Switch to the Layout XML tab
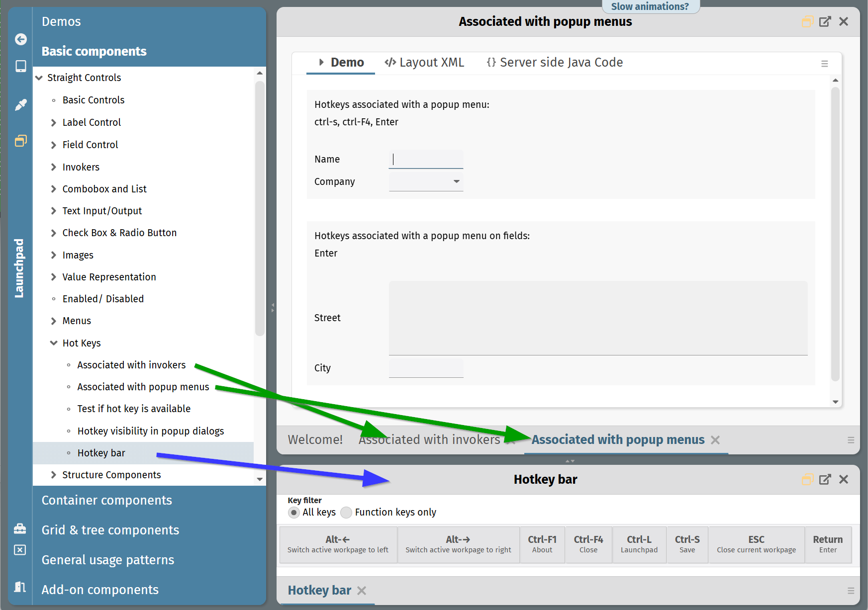Viewport: 868px width, 610px height. click(x=424, y=63)
